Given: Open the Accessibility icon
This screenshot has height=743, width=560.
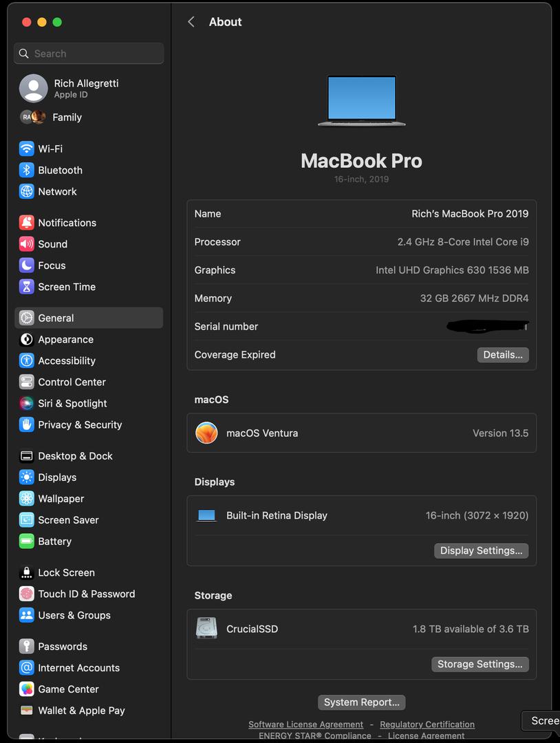Looking at the screenshot, I should [x=27, y=360].
